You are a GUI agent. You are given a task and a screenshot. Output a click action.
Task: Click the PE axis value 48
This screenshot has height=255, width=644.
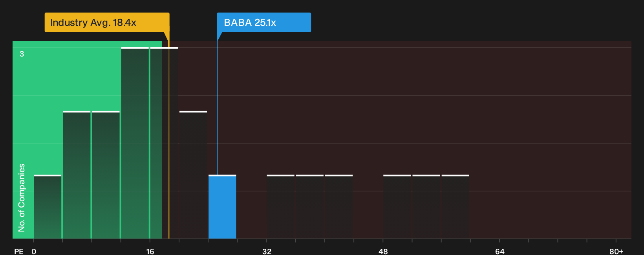(383, 251)
